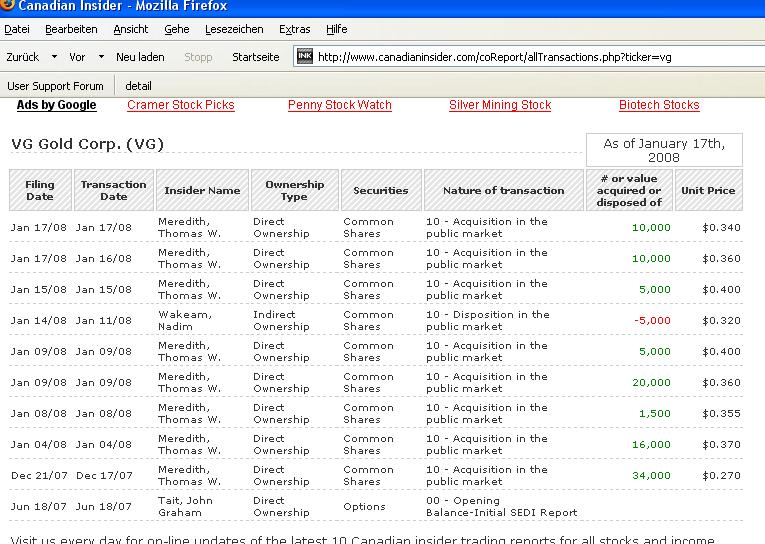
Task: Open the Lesezeichen menu
Action: (234, 29)
